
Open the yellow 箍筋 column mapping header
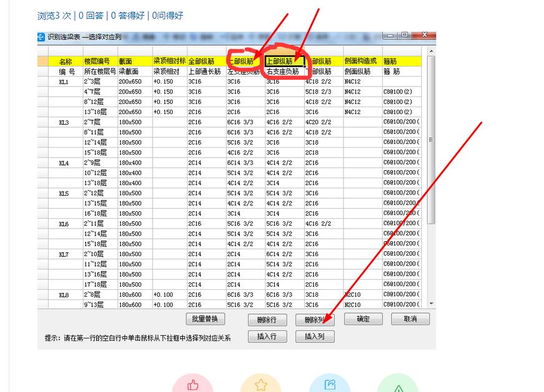402,62
